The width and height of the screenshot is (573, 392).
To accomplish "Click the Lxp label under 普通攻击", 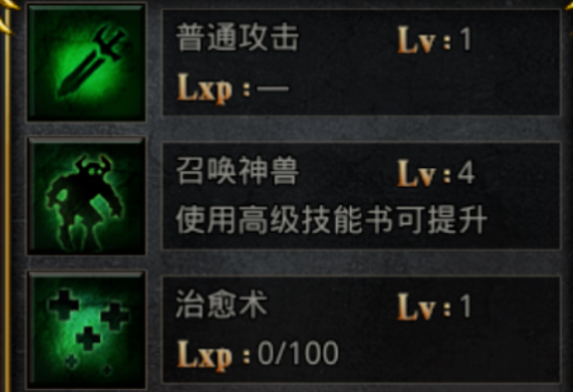I will coord(205,89).
